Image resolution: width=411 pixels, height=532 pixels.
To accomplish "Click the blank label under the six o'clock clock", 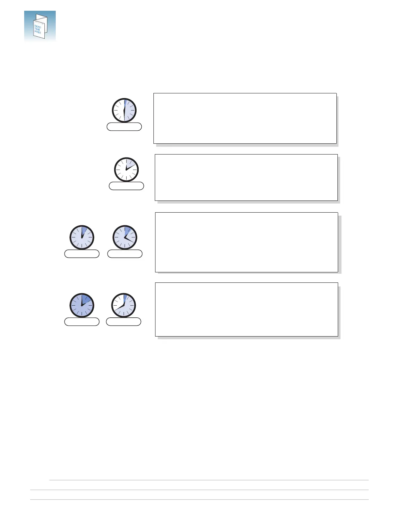I will point(124,127).
